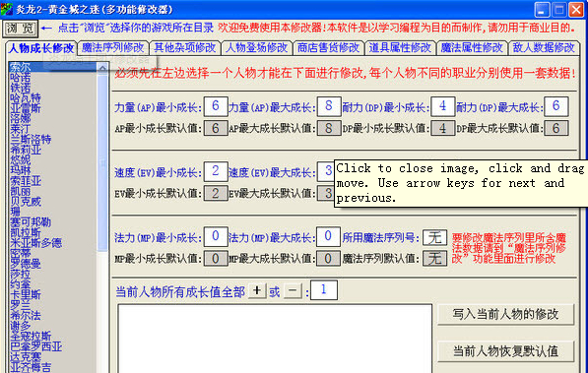Select character 罗德曼

click(x=26, y=264)
